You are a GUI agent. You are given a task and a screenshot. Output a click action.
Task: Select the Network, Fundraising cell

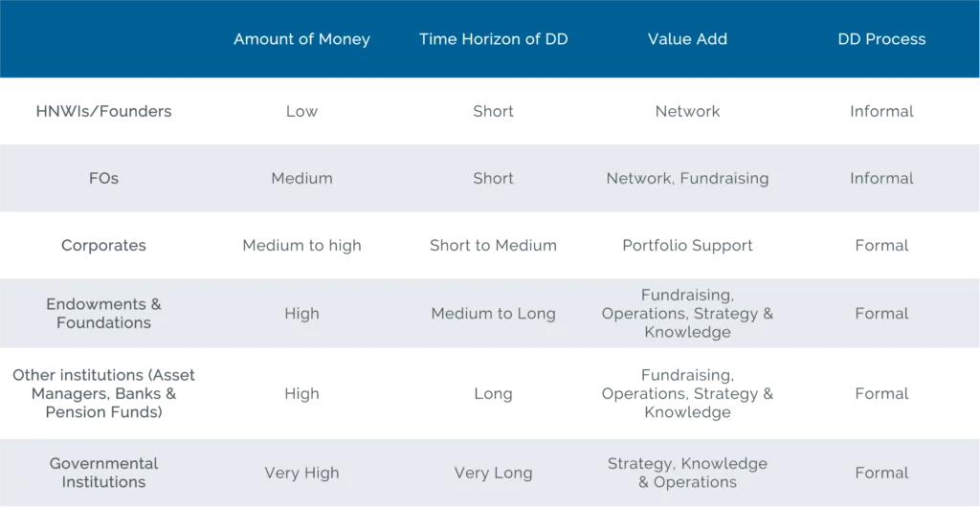click(687, 179)
